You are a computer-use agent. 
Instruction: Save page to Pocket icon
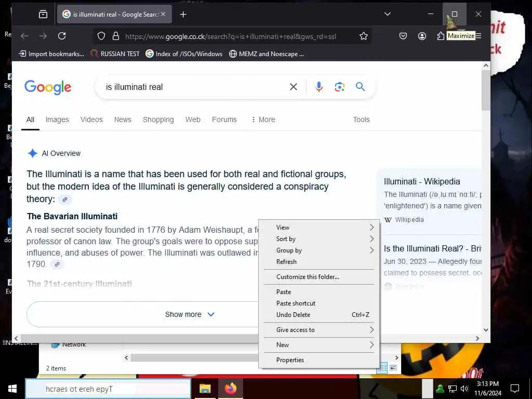[403, 36]
